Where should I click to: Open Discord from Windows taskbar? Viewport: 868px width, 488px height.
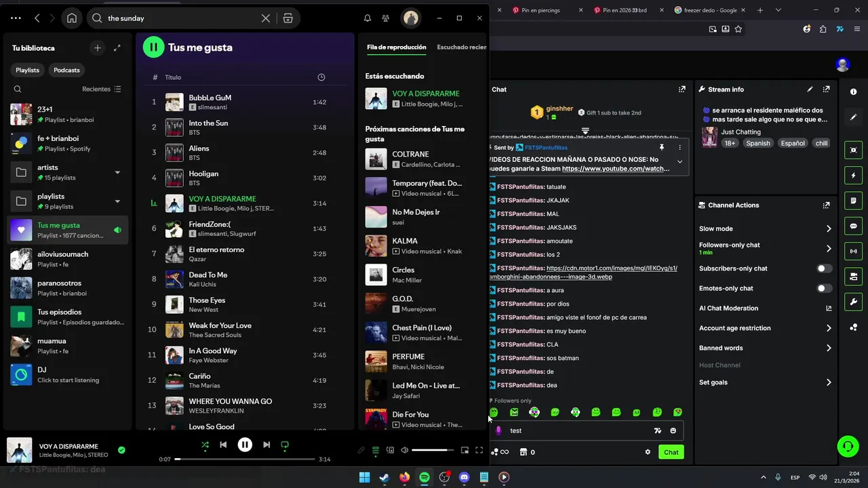click(464, 477)
